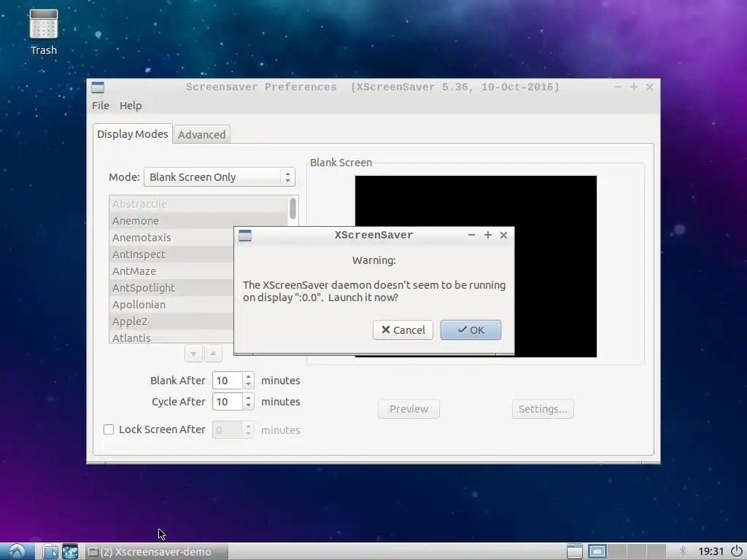Click the clock showing 19:31
Viewport: 747px width, 560px height.
point(711,551)
